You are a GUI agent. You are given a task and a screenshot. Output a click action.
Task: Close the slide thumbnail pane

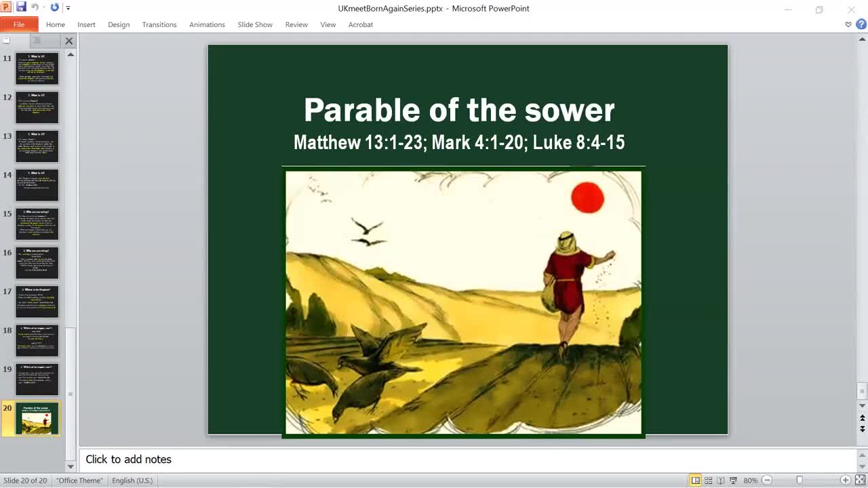coord(68,41)
